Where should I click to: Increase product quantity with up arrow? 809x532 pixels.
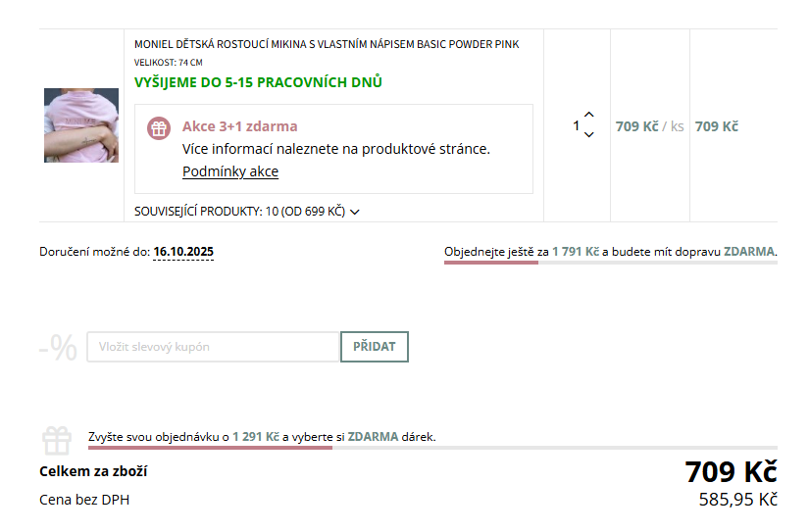click(588, 116)
